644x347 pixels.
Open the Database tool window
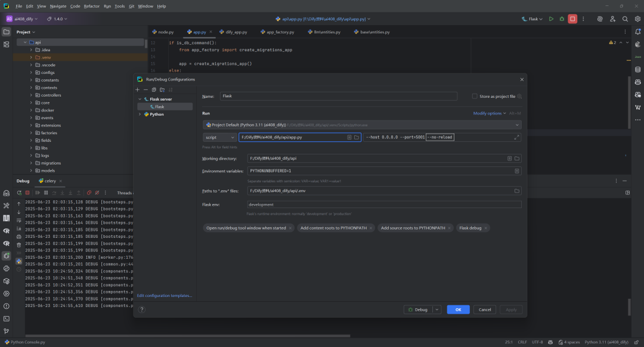click(638, 69)
